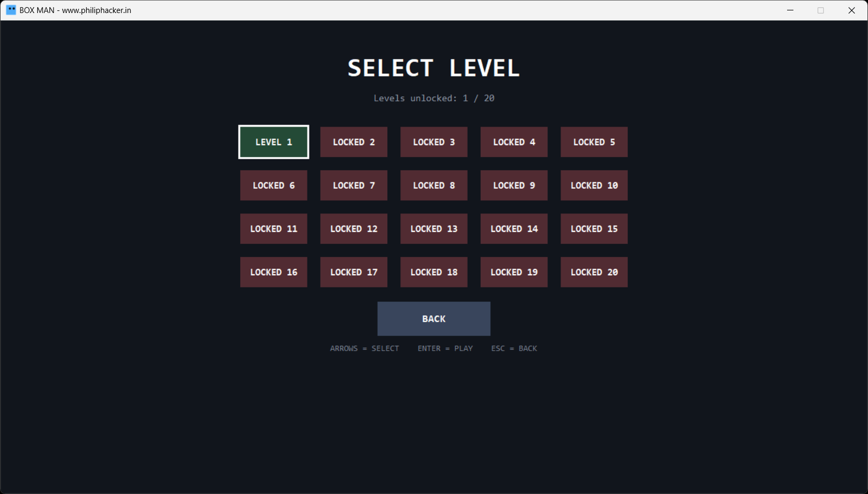Pick the LOCKED 14 level tile
This screenshot has width=868, height=494.
tap(514, 229)
